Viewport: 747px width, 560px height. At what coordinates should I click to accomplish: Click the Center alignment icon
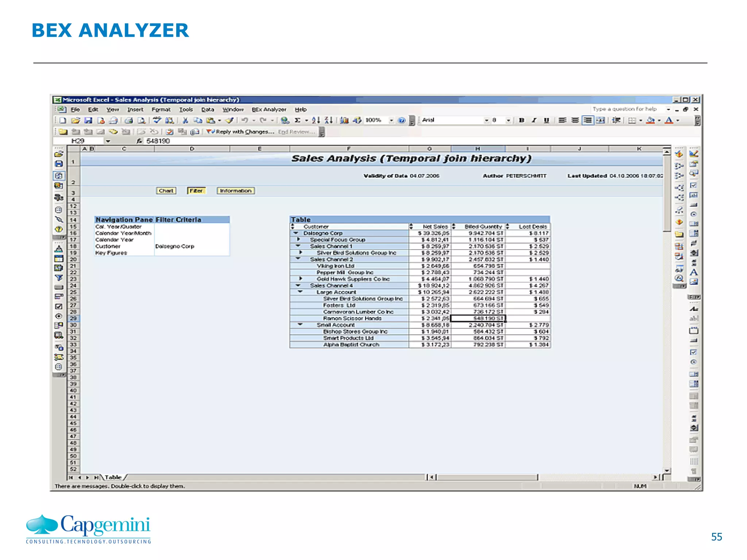(575, 120)
